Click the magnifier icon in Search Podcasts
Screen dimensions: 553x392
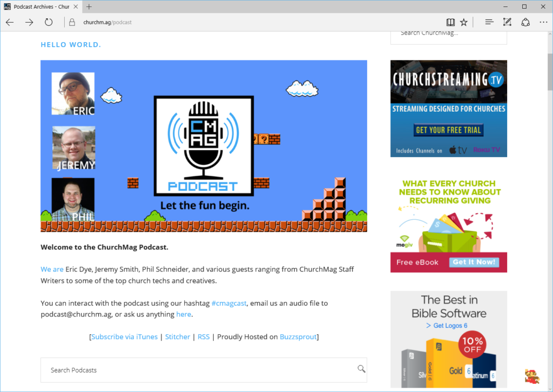(361, 369)
